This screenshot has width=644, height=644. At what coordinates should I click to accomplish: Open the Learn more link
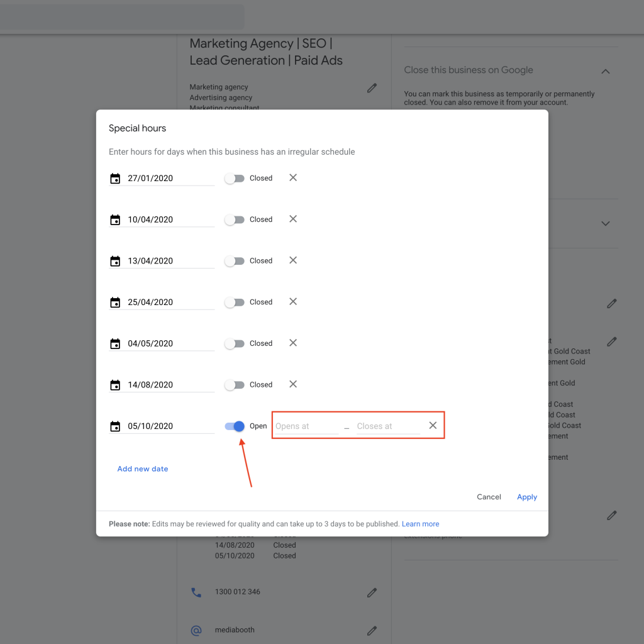point(420,523)
